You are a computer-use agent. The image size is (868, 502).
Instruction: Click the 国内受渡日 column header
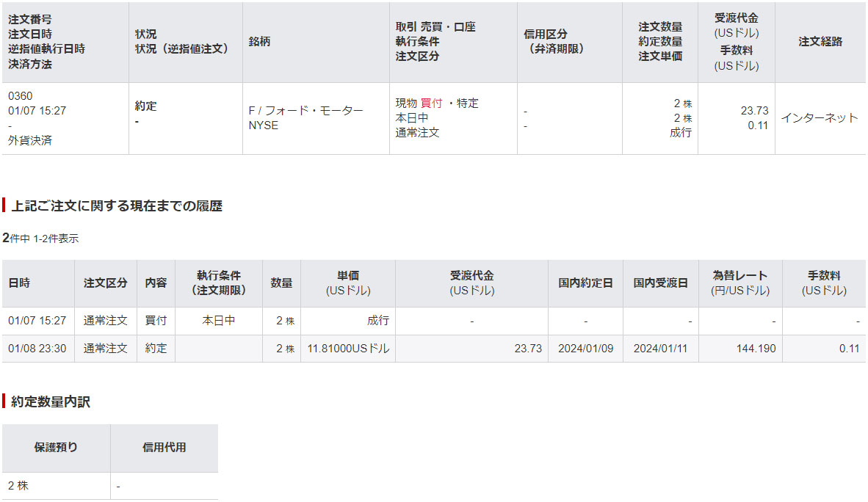point(660,283)
